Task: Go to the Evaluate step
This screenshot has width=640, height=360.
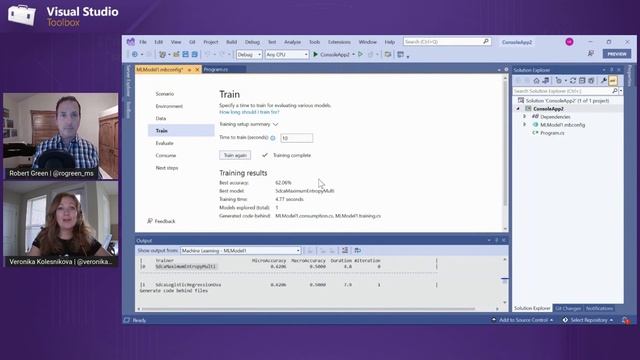Action: coord(164,143)
